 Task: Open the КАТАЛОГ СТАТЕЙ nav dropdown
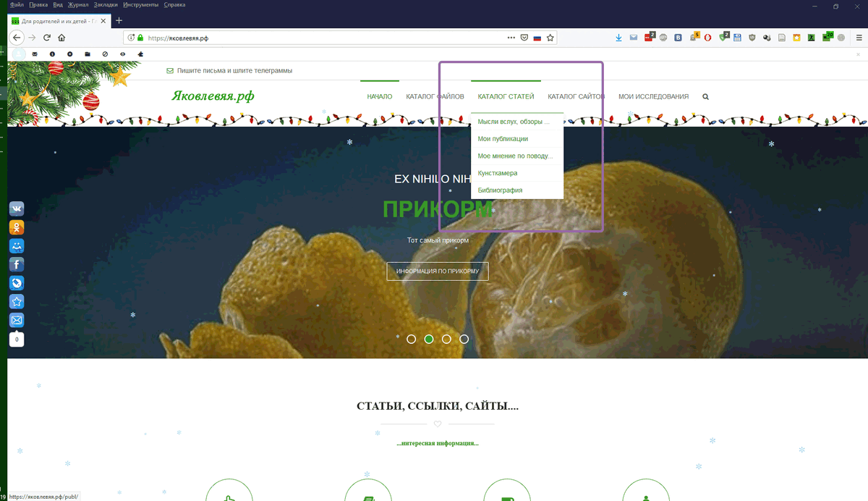(506, 96)
